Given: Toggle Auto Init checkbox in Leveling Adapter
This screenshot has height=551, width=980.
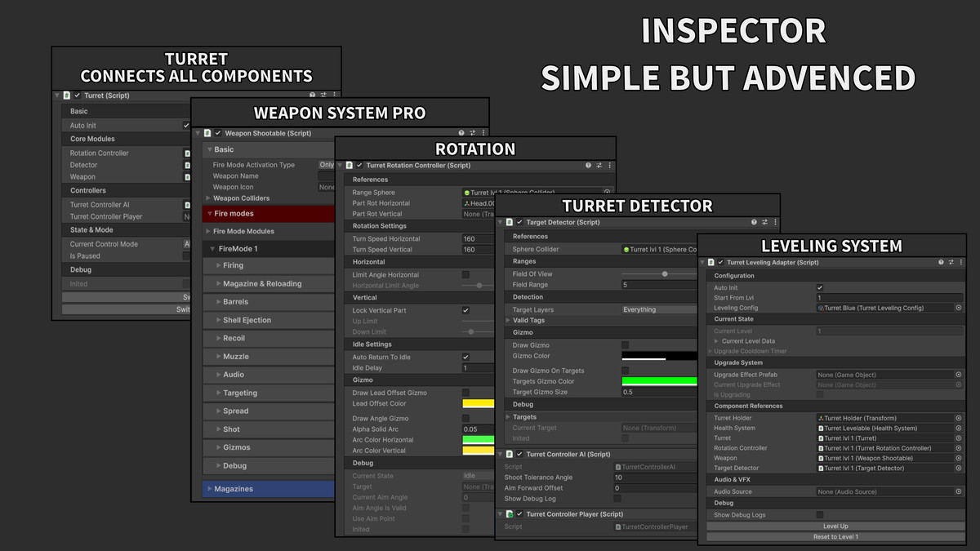Looking at the screenshot, I should click(x=820, y=288).
